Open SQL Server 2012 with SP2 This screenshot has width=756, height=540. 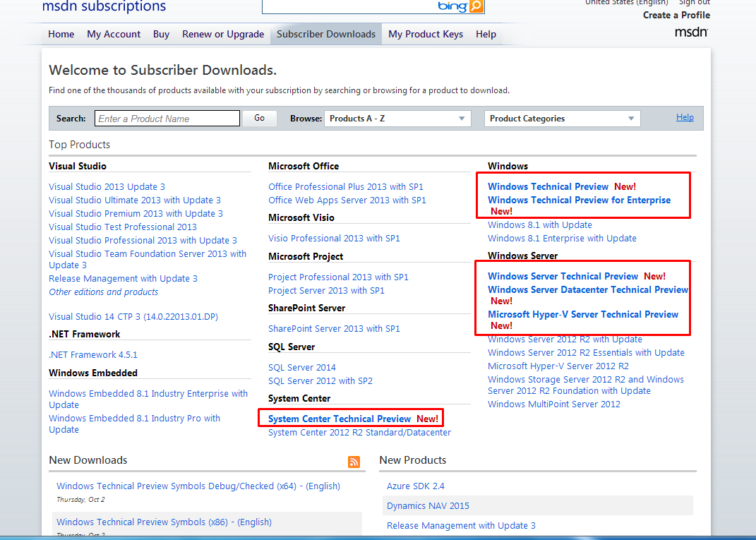coord(320,381)
